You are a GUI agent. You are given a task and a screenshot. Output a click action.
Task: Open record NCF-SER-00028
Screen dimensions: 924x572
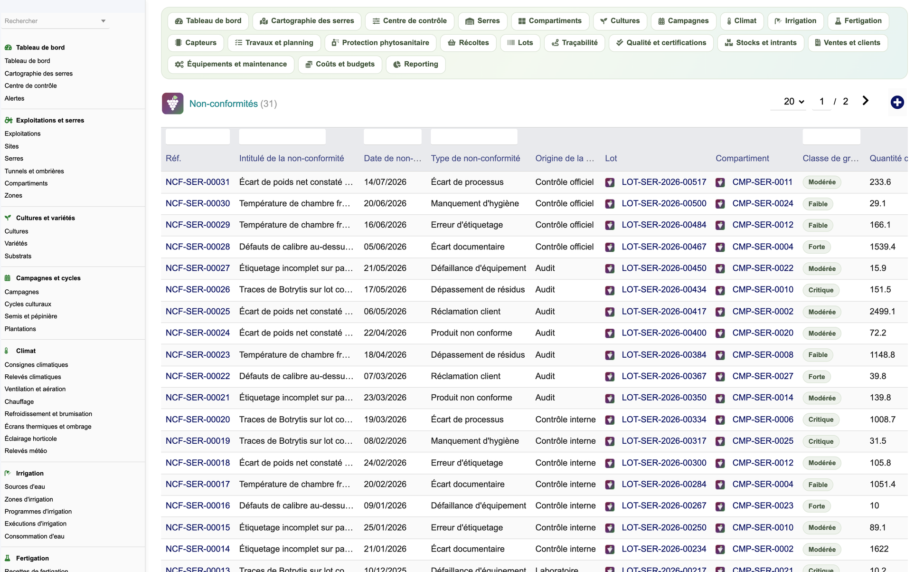click(x=198, y=247)
